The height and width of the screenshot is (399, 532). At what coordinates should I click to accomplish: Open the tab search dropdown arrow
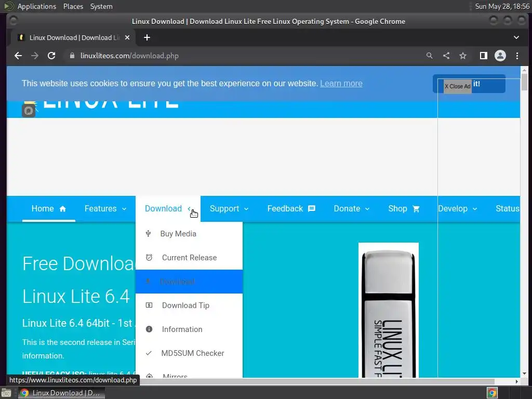pyautogui.click(x=516, y=37)
